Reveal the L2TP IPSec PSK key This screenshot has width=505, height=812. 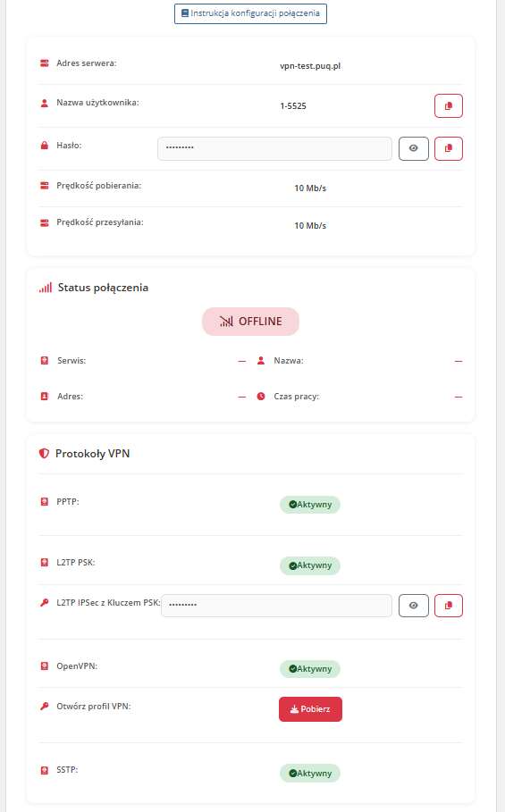[x=413, y=606]
